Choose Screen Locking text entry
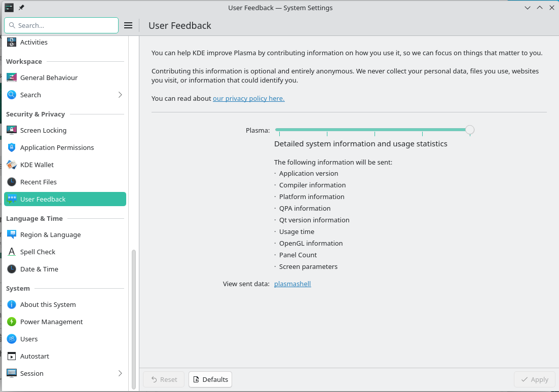 pyautogui.click(x=43, y=130)
